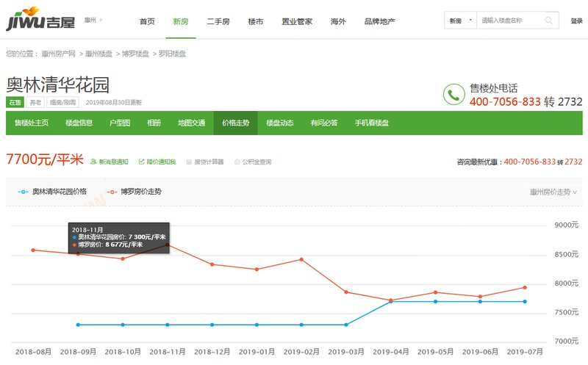Click the orange 2019-02月 data point
This screenshot has height=365, width=588.
pos(301,260)
